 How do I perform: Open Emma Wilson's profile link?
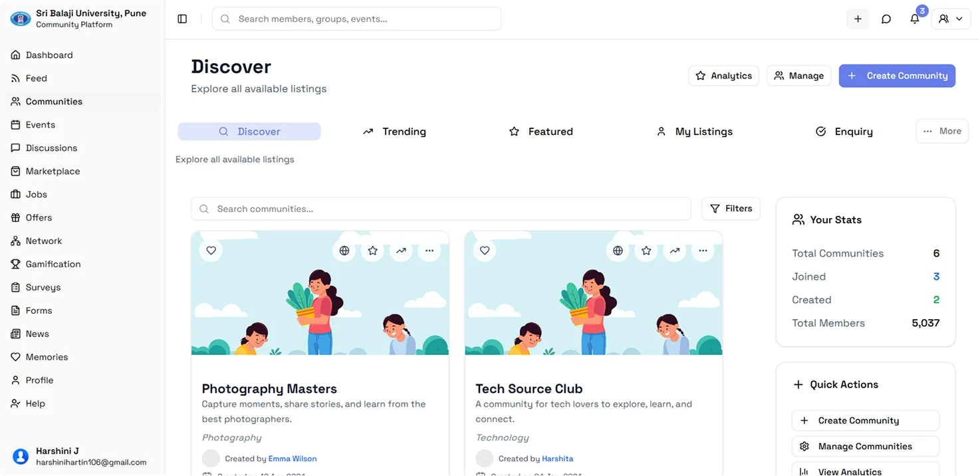[x=293, y=459]
